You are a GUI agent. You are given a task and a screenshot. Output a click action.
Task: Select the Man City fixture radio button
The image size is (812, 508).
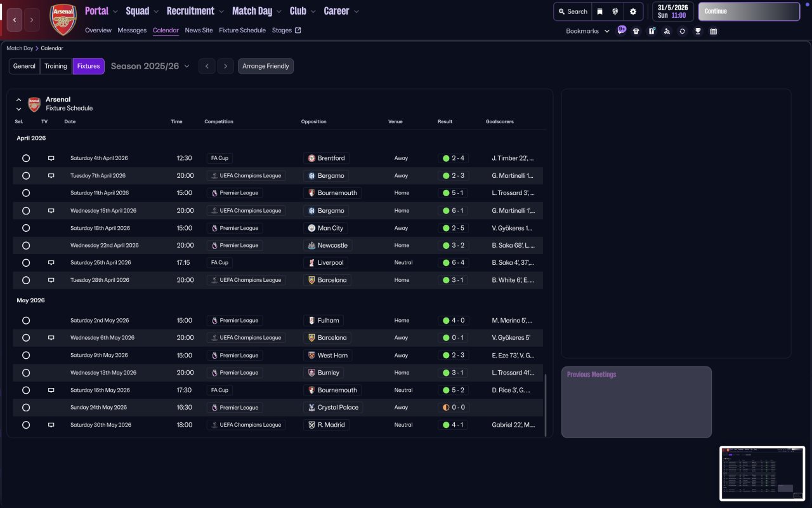[x=26, y=228]
